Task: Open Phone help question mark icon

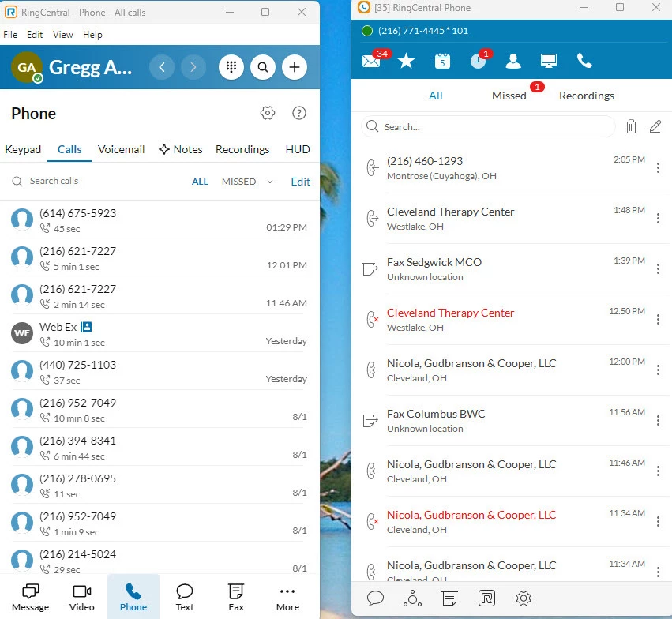Action: pos(299,113)
